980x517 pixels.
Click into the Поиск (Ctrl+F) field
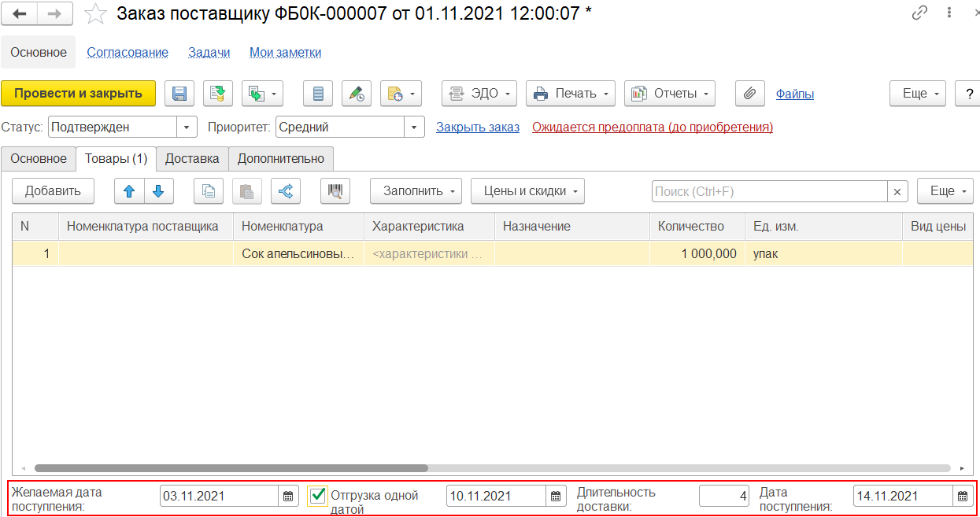click(x=770, y=191)
